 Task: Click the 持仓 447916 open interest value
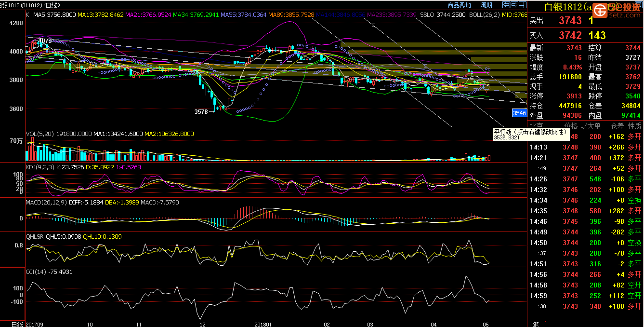click(570, 106)
